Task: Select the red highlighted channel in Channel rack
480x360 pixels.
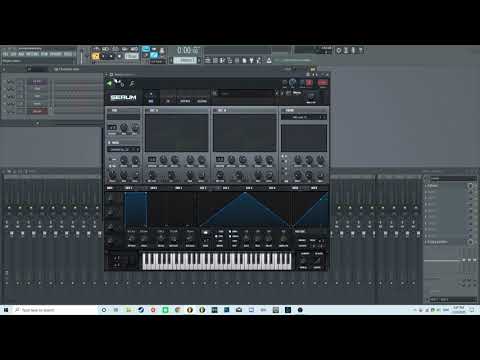Action: point(37,111)
